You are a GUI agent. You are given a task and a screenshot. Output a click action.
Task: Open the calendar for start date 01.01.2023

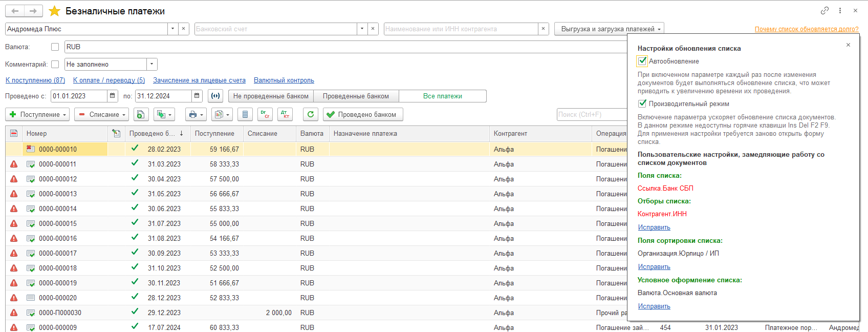[x=113, y=96]
